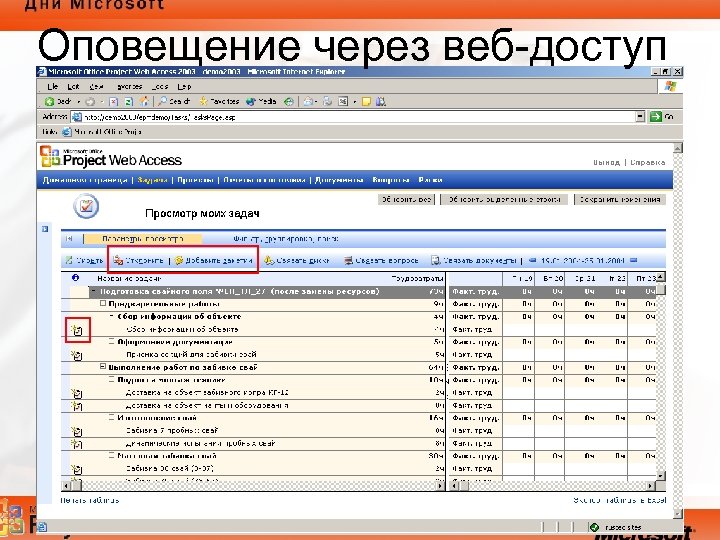Viewport: 720px width, 540px height.
Task: Click the Refresh page icon
Action: (129, 101)
